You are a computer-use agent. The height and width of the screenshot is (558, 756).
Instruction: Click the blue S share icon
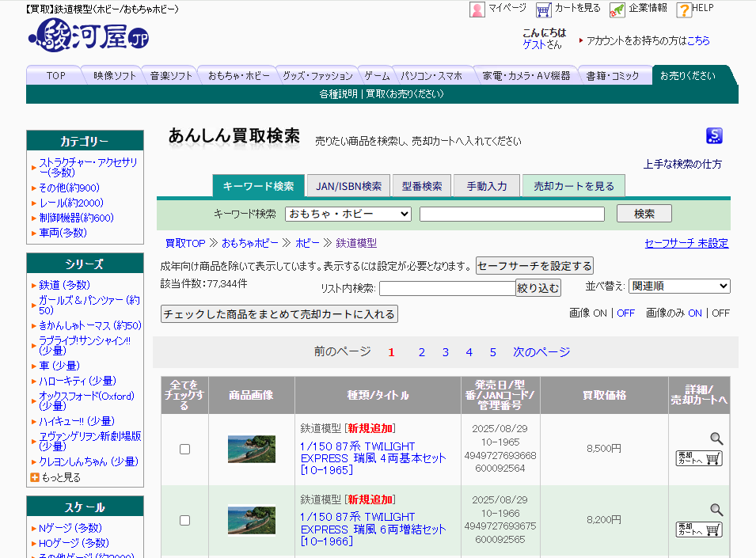(713, 136)
